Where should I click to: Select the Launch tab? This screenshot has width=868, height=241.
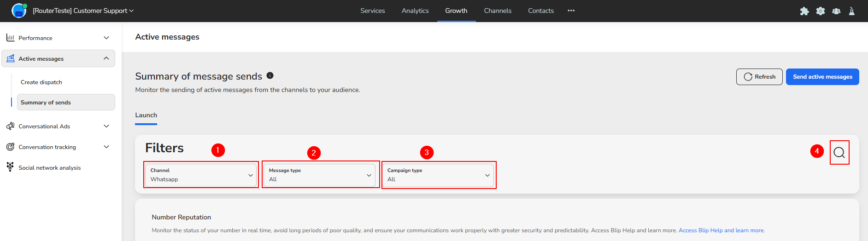(146, 115)
